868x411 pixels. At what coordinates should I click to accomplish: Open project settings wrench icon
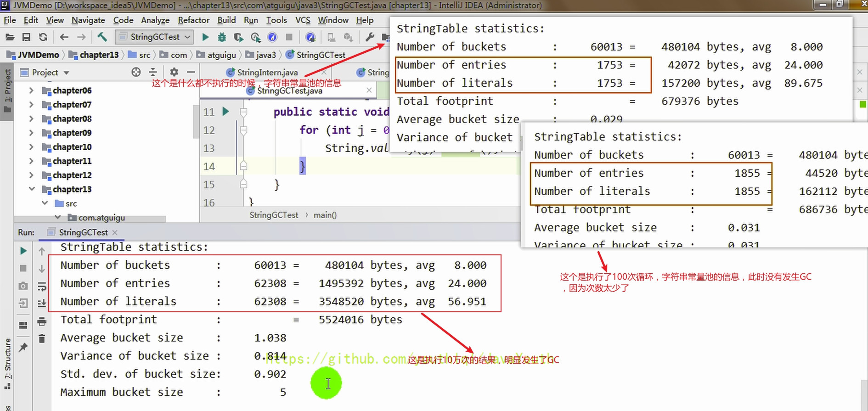pyautogui.click(x=370, y=37)
